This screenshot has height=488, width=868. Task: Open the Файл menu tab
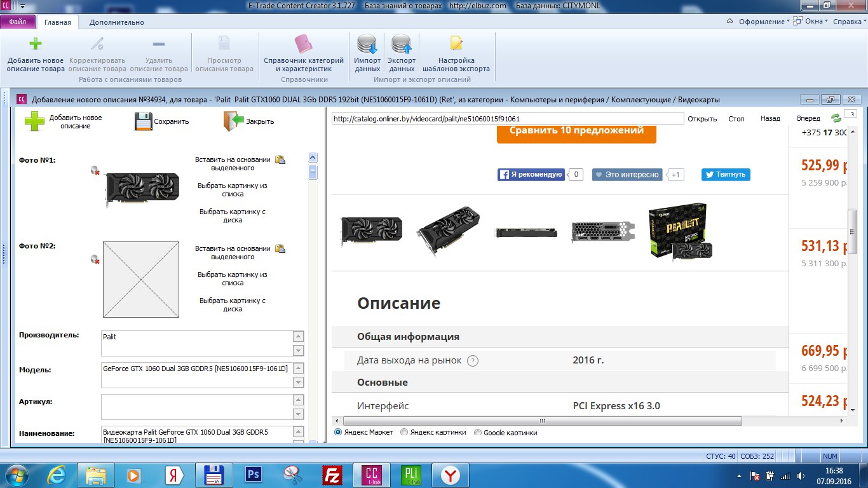pos(18,22)
